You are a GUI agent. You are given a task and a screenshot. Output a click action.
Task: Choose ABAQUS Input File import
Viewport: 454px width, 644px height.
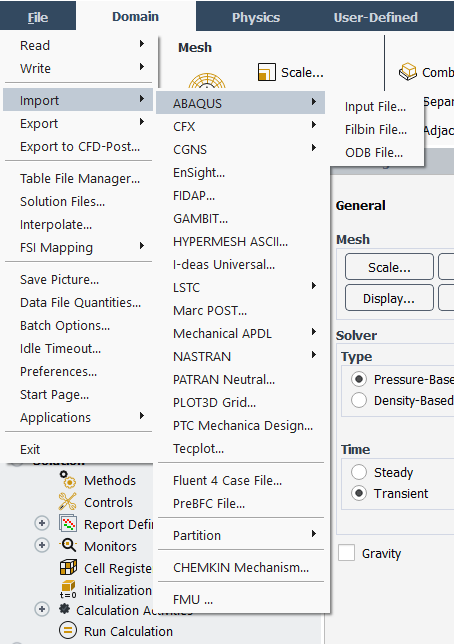(x=376, y=107)
